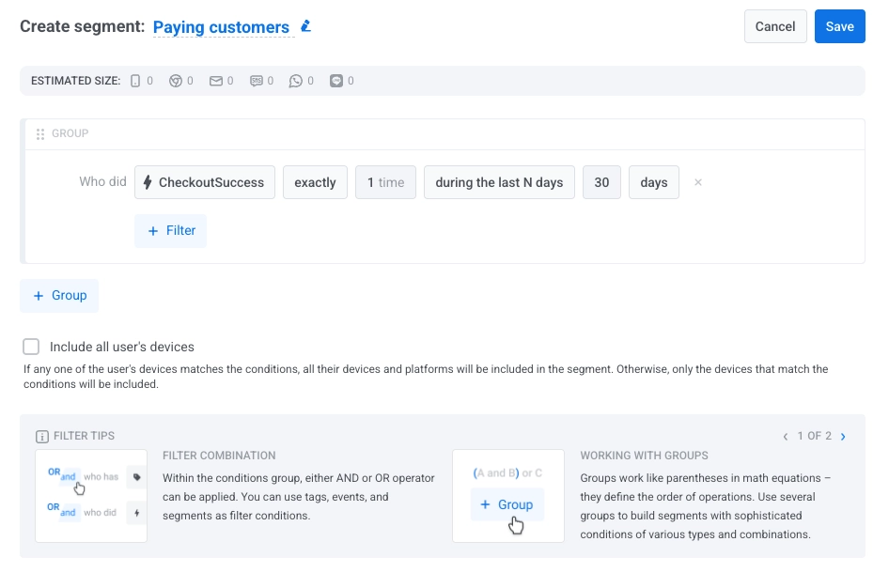Click the Chrome browser estimated size icon
The image size is (889, 588).
pyautogui.click(x=175, y=81)
